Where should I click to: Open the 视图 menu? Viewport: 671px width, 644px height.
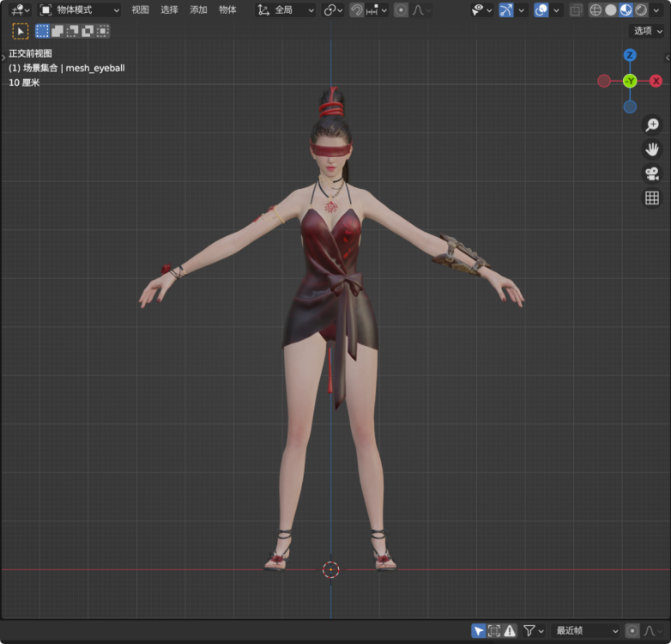[140, 10]
